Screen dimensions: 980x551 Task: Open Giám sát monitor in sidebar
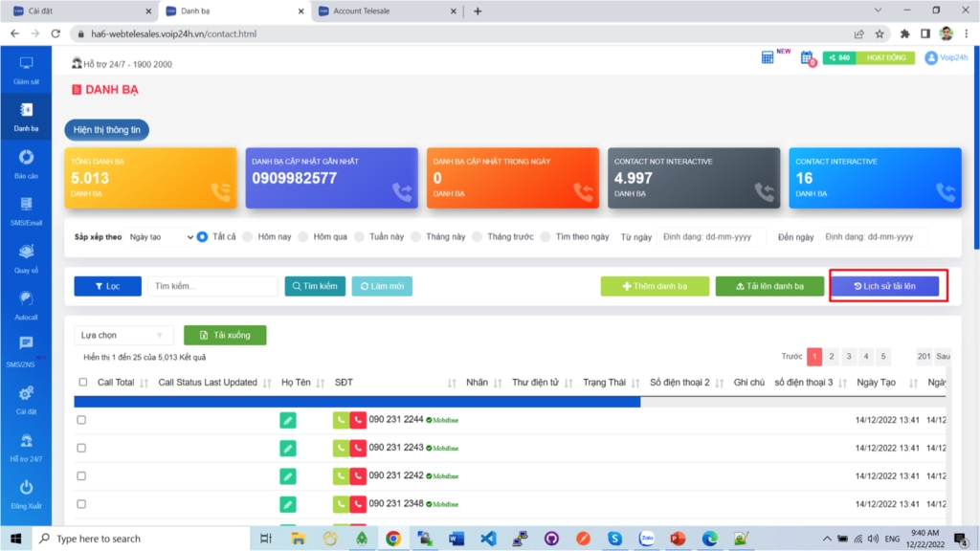(26, 69)
